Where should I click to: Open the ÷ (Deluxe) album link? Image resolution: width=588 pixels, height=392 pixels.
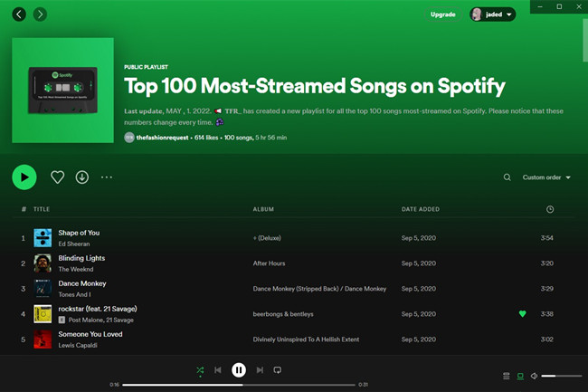tap(267, 238)
